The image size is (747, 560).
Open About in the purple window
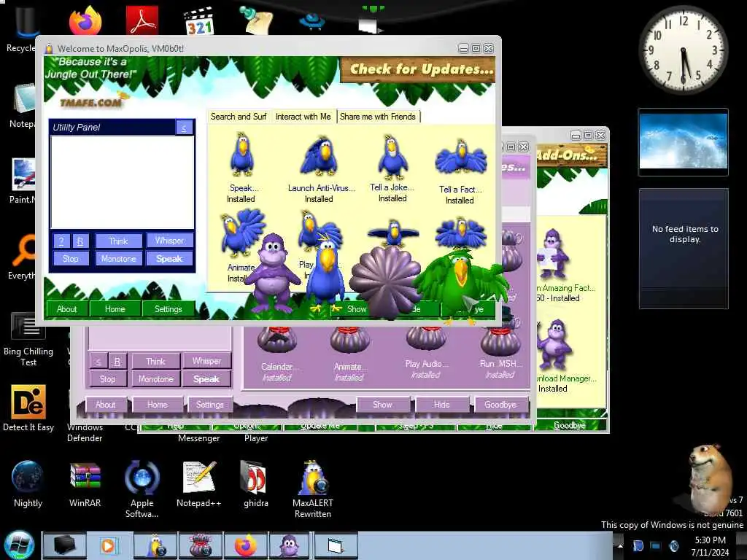coord(105,404)
